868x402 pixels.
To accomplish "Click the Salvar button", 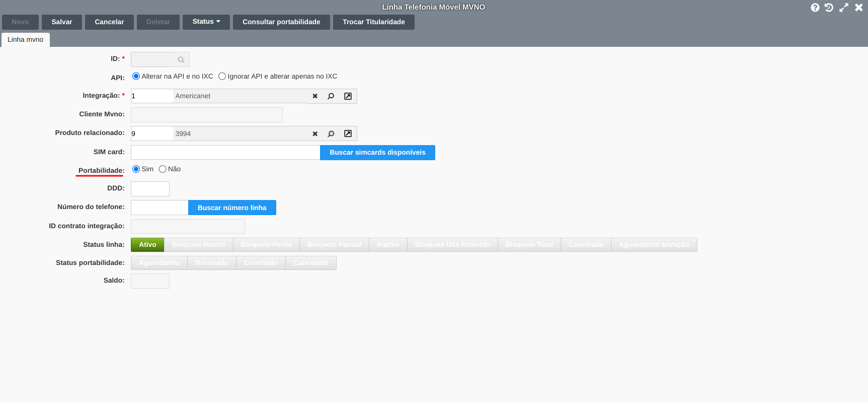I will click(62, 22).
